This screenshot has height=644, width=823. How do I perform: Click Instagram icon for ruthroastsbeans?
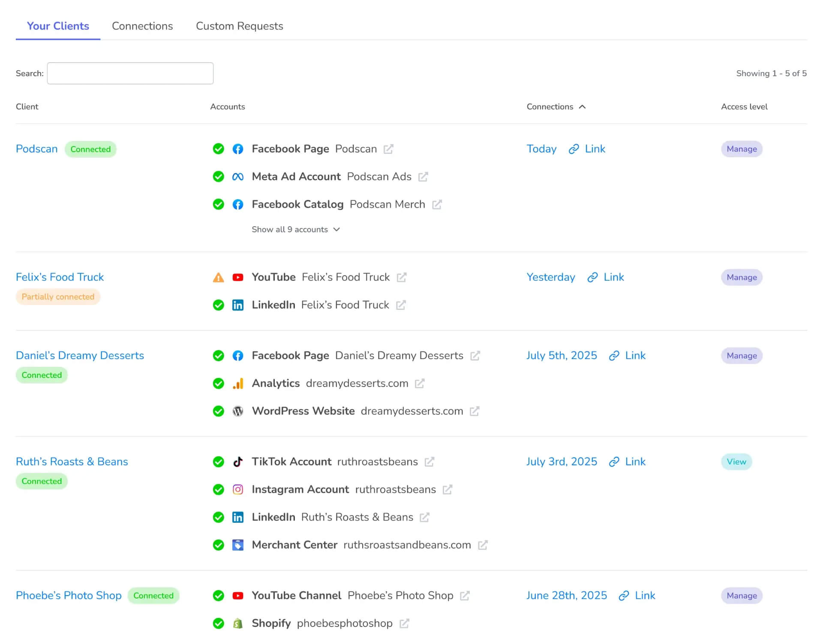(238, 490)
